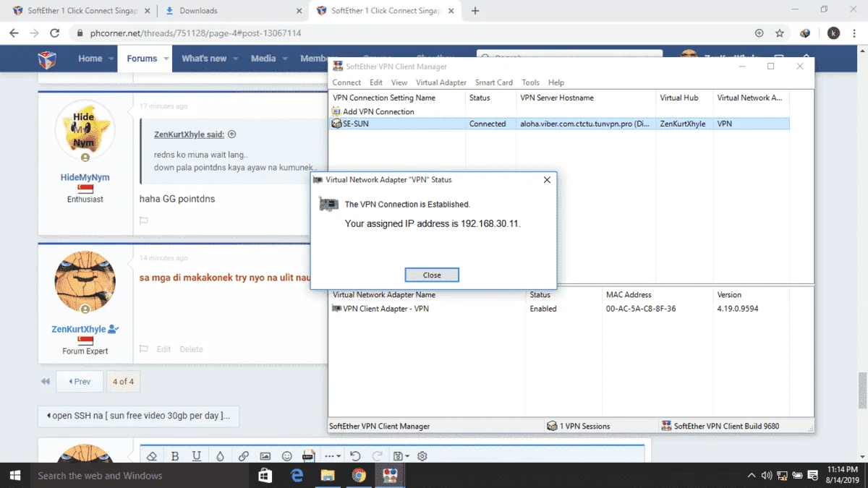Open the Forums tab in forum navigation
Viewport: 868px width, 488px height.
coord(142,59)
